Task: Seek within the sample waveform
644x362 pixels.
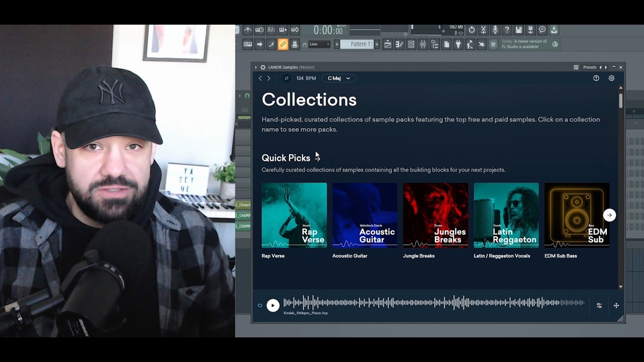Action: tap(434, 303)
